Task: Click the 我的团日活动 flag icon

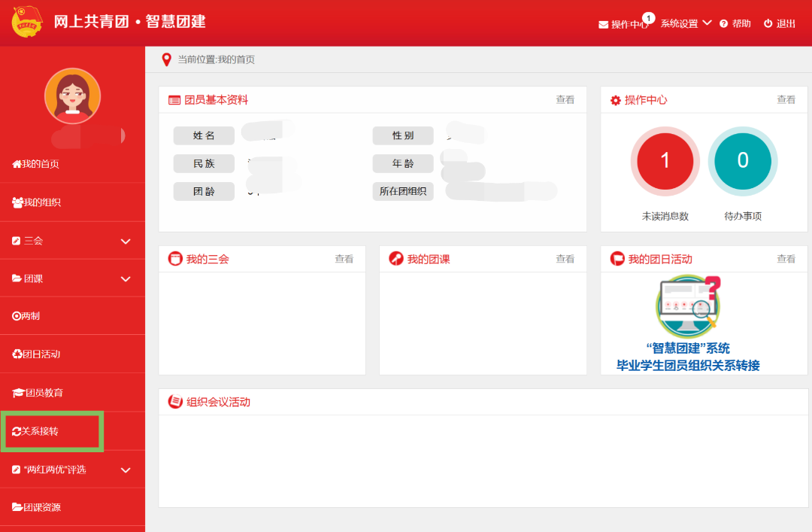Action: (x=617, y=259)
